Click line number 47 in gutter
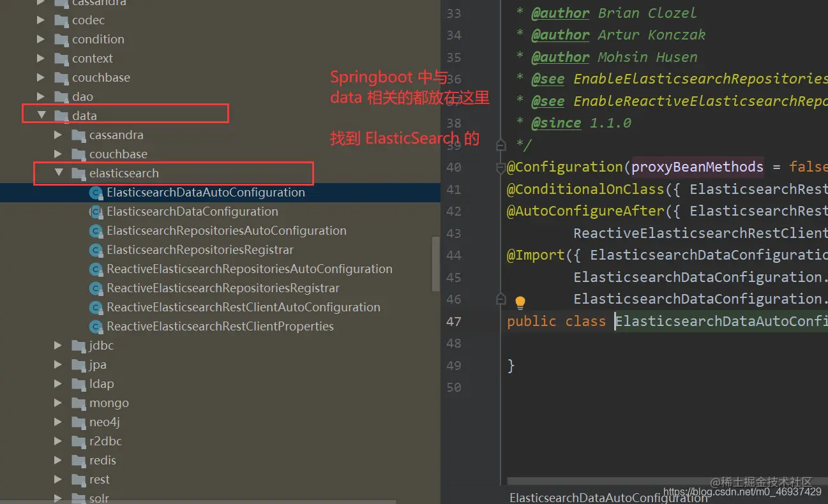Image resolution: width=828 pixels, height=504 pixels. tap(453, 322)
